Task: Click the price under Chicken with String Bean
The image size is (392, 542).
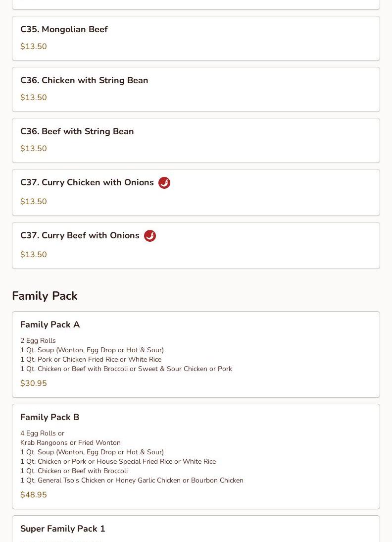Action: point(34,98)
